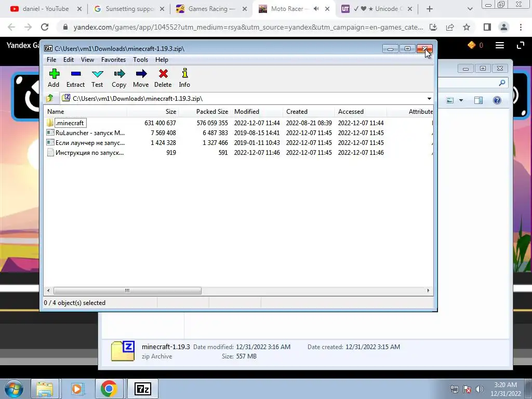
Task: Sort by the Packed Size column
Action: tap(205, 112)
